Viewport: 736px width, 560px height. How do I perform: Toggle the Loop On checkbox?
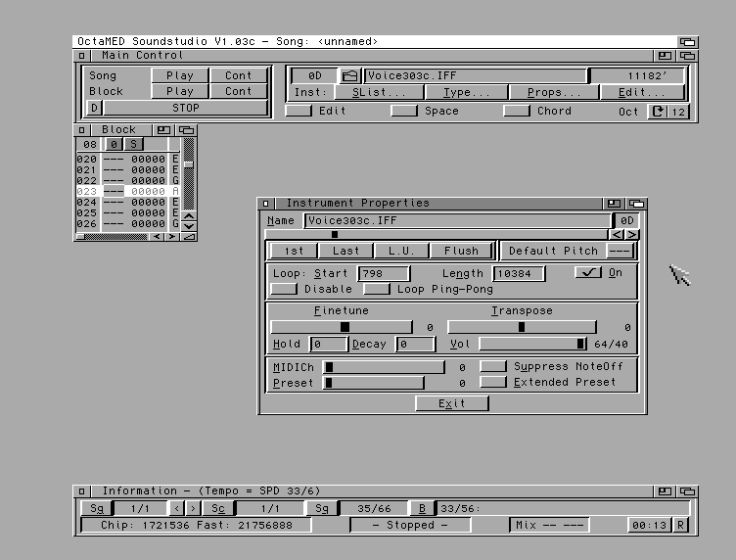pos(587,272)
